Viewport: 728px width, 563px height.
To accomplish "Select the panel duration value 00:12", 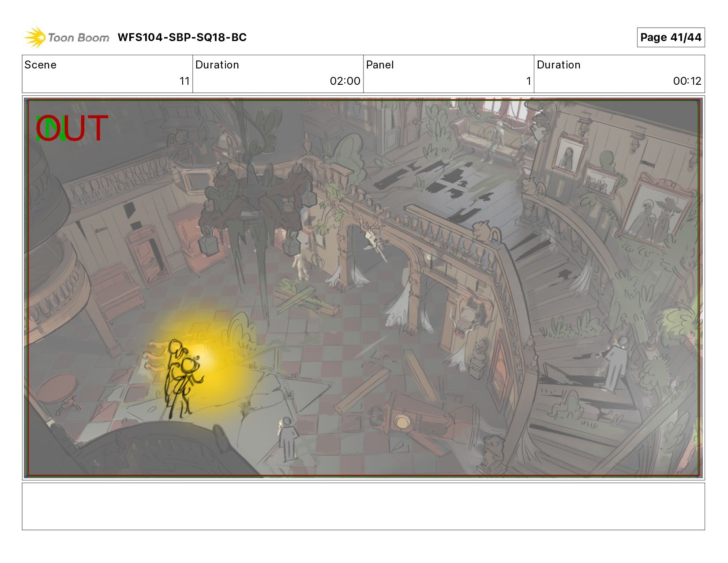I will pos(687,81).
